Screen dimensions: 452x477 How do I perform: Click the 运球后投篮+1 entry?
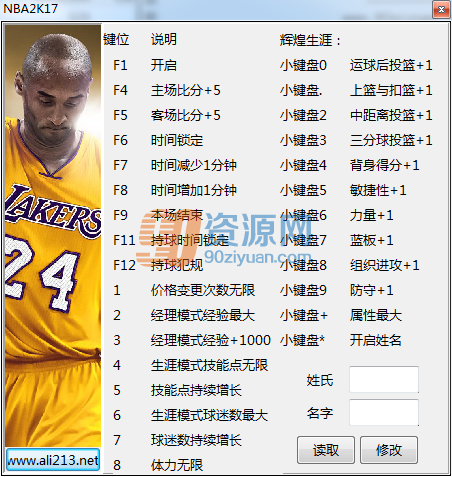click(x=391, y=65)
